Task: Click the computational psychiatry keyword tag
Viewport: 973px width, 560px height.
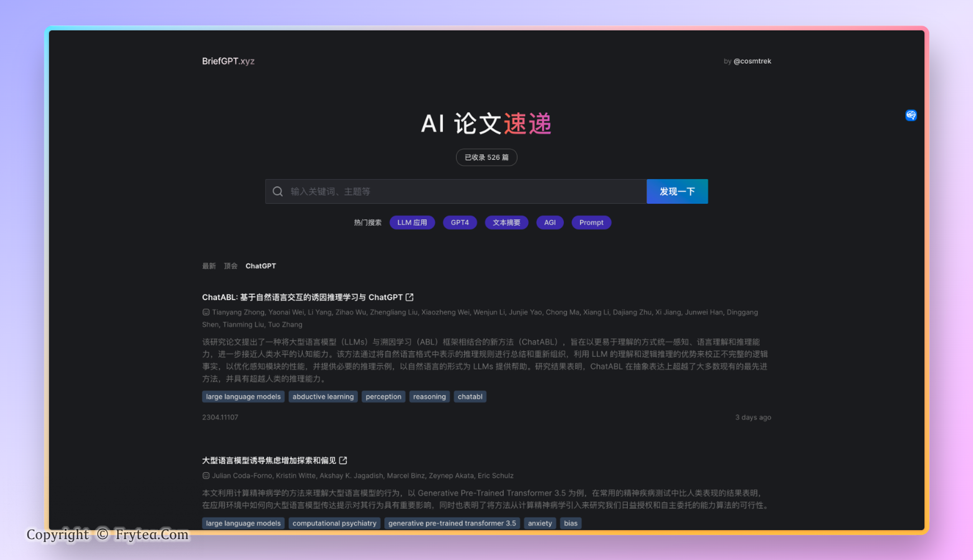Action: pyautogui.click(x=334, y=524)
